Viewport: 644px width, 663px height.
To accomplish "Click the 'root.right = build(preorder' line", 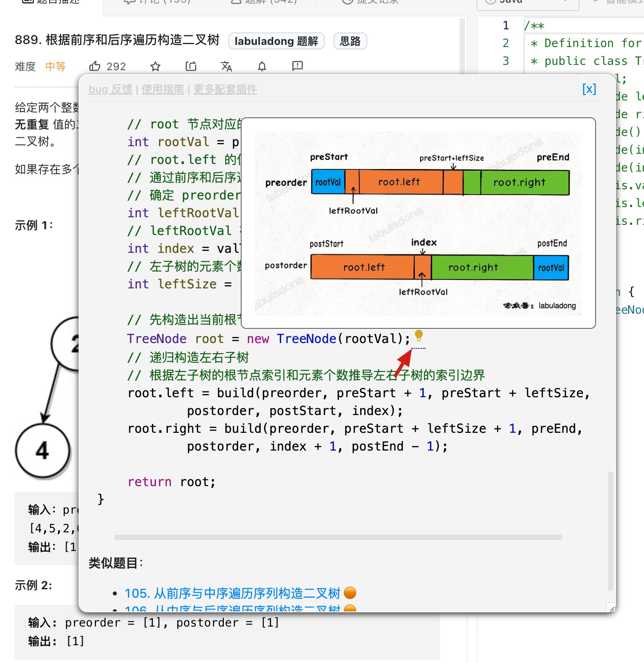I will tap(355, 428).
